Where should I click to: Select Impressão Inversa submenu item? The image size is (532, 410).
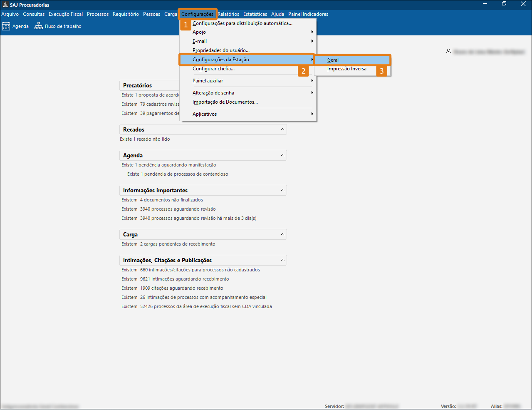pyautogui.click(x=346, y=69)
